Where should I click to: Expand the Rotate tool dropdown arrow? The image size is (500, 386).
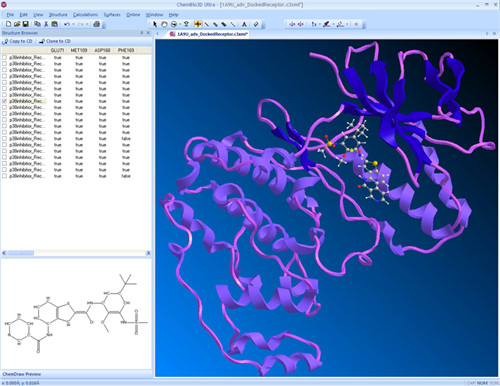pos(180,24)
